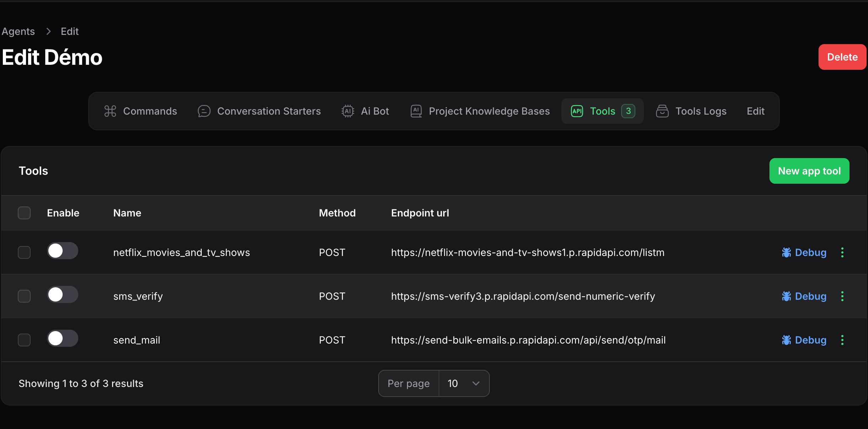This screenshot has width=868, height=429.
Task: Click the Commands tab icon
Action: [110, 111]
